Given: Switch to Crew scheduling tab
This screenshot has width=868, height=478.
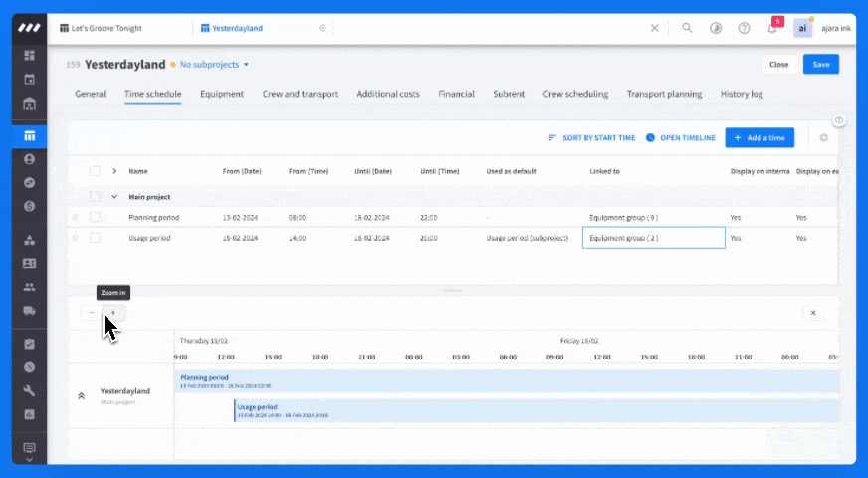Looking at the screenshot, I should tap(575, 94).
